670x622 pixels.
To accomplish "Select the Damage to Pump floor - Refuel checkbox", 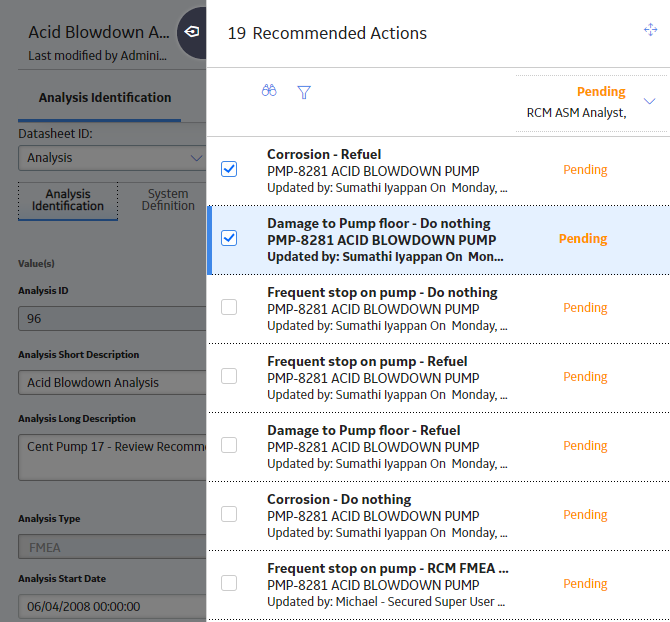I will (229, 445).
